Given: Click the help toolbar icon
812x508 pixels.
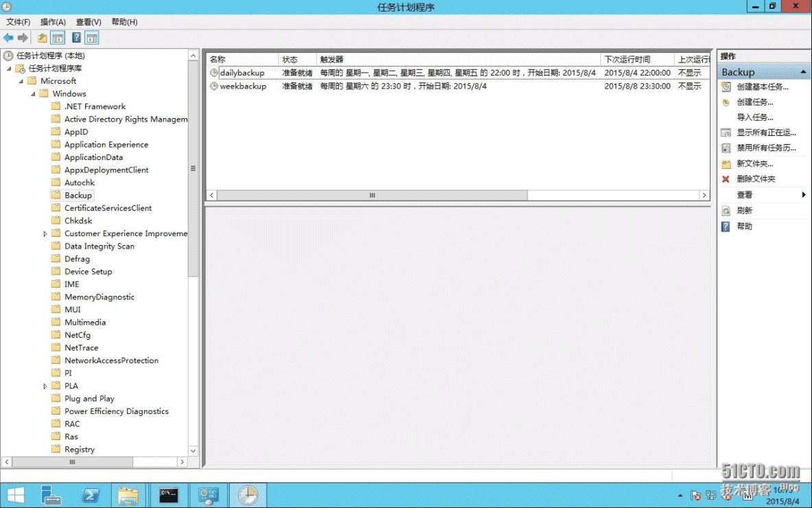Looking at the screenshot, I should (x=77, y=38).
